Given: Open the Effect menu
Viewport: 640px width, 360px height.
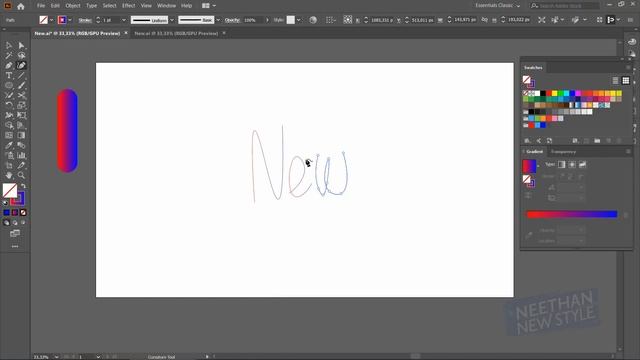Looking at the screenshot, I should 129,6.
